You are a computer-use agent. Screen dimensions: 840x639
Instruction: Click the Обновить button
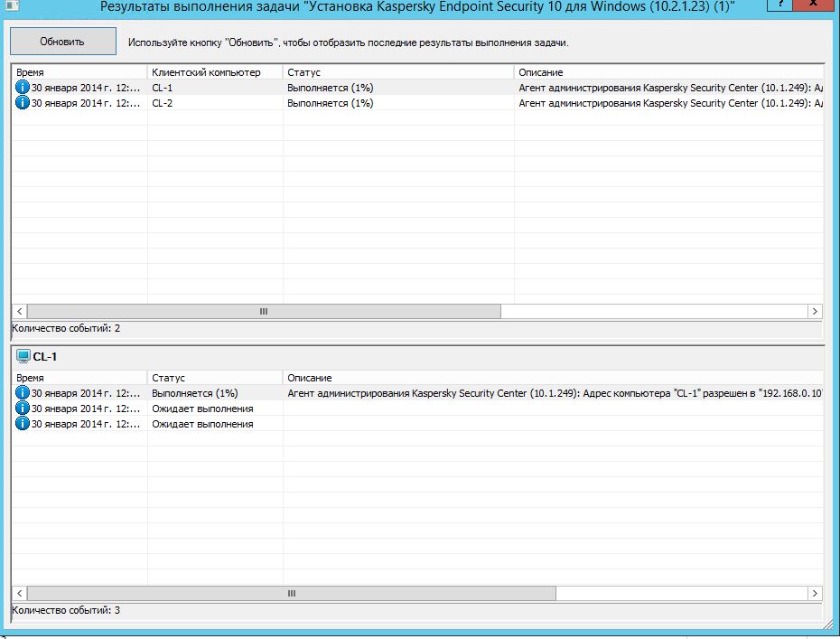pyautogui.click(x=62, y=42)
